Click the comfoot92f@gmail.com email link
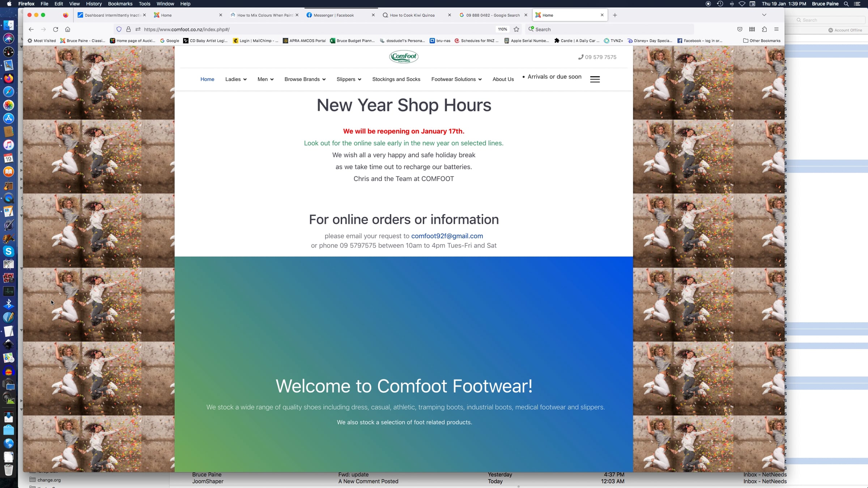Viewport: 868px width, 488px height. point(447,236)
